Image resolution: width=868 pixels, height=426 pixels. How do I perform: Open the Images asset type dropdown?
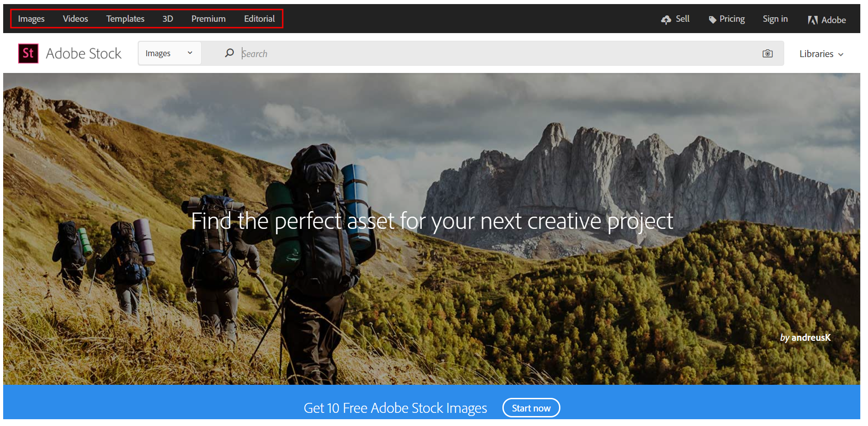169,53
